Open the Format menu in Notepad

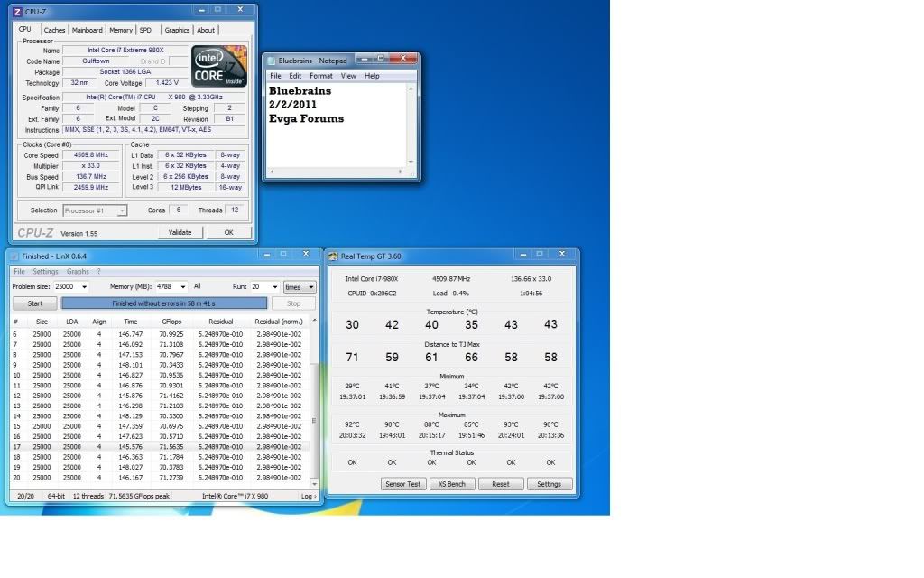(x=321, y=76)
